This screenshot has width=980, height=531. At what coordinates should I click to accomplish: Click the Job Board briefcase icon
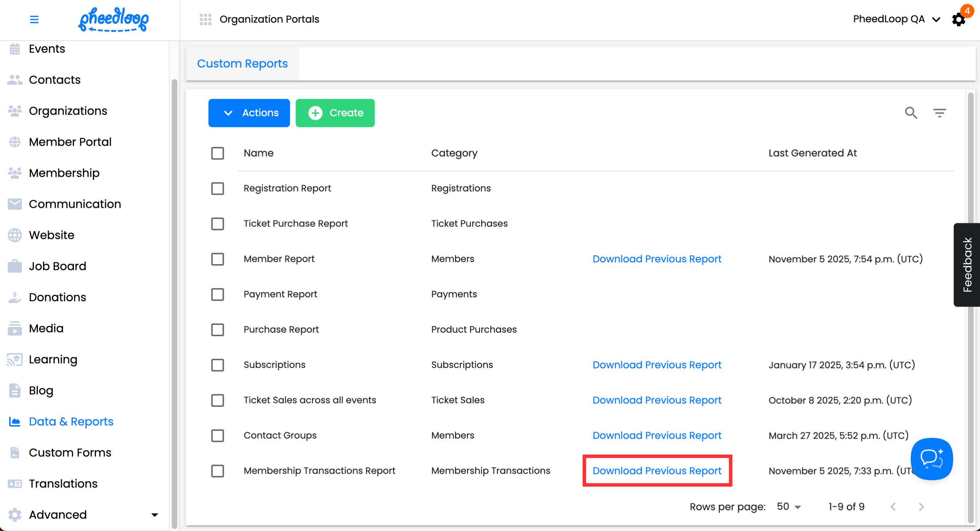(x=15, y=266)
